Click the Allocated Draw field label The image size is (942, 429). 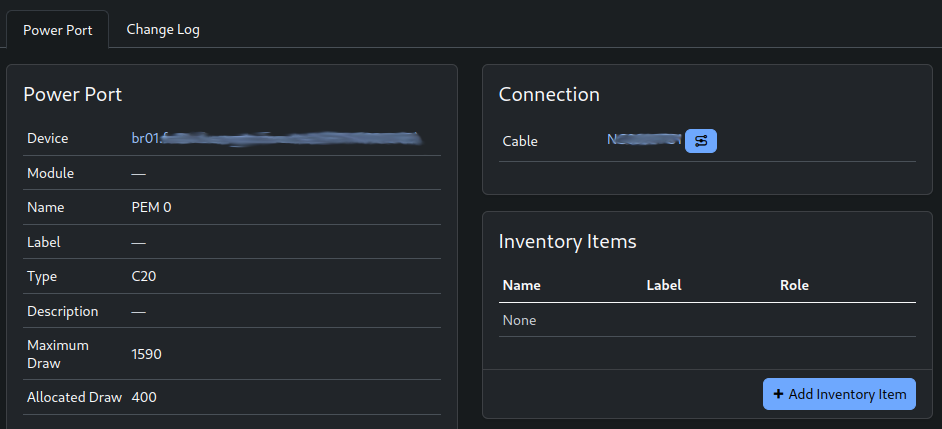(x=74, y=397)
